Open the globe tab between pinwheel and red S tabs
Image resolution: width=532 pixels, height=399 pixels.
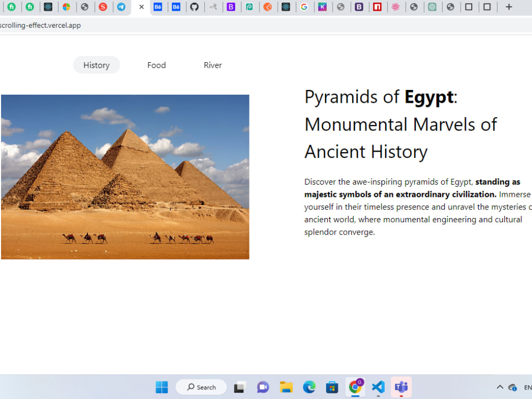pos(85,7)
